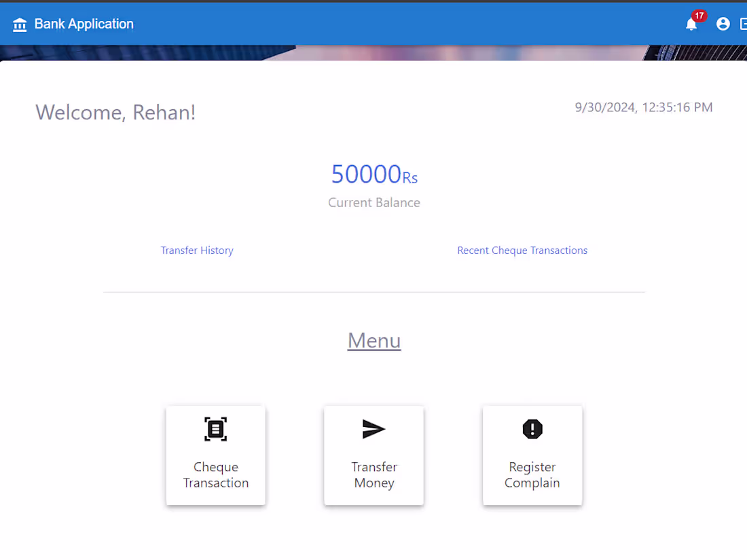
Task: Open the user profile icon
Action: click(723, 23)
